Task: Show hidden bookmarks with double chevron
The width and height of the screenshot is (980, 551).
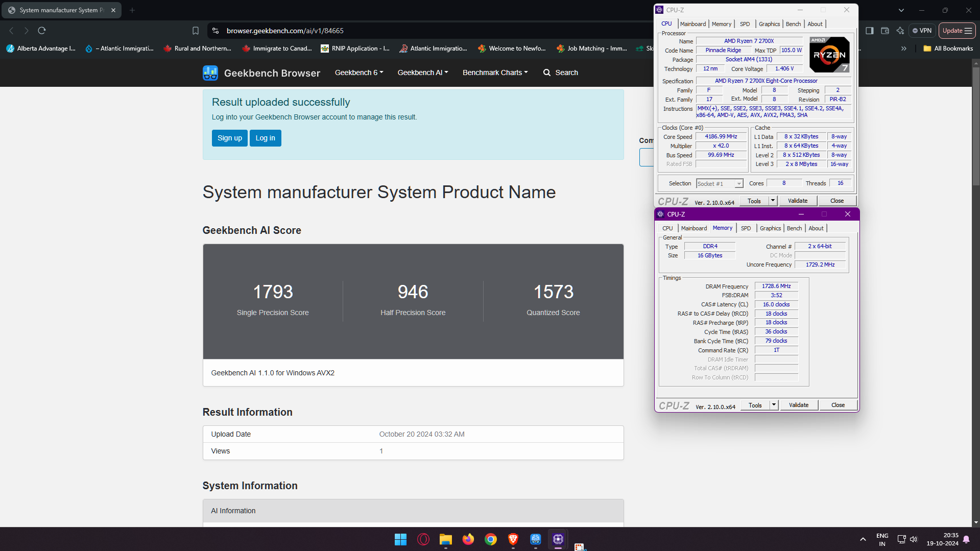Action: pyautogui.click(x=904, y=49)
